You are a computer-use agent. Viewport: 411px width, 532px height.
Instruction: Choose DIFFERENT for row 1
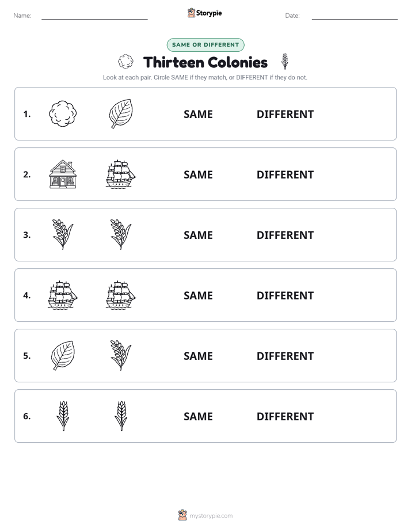click(285, 115)
